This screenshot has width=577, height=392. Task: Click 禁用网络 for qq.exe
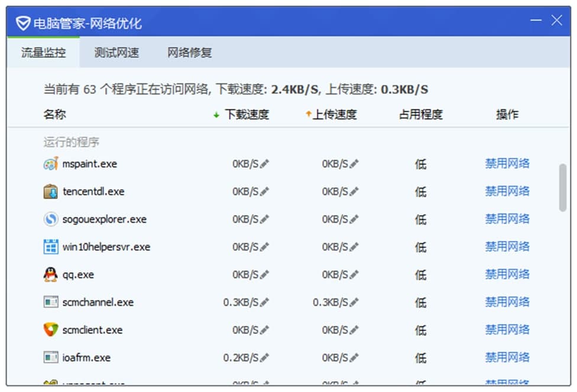[507, 274]
